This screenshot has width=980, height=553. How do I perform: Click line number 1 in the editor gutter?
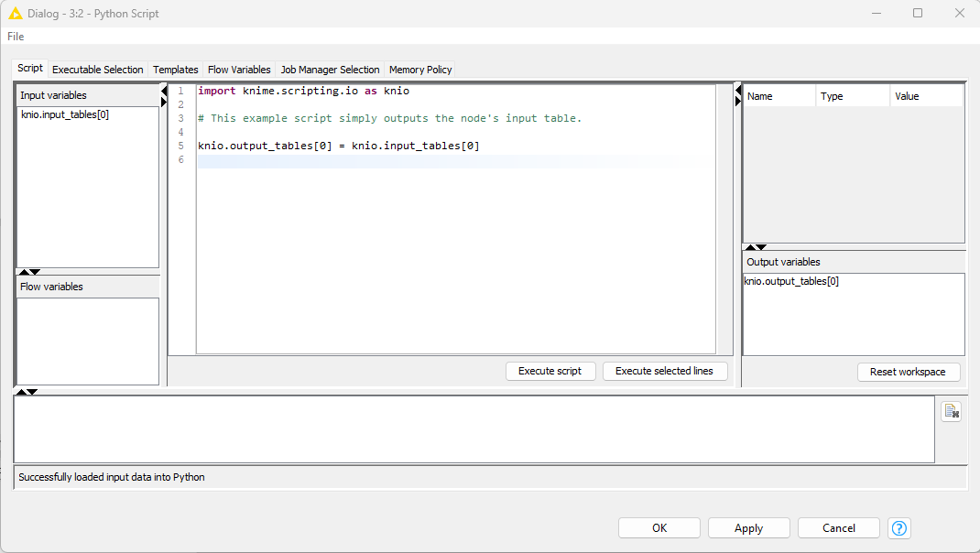tap(180, 91)
